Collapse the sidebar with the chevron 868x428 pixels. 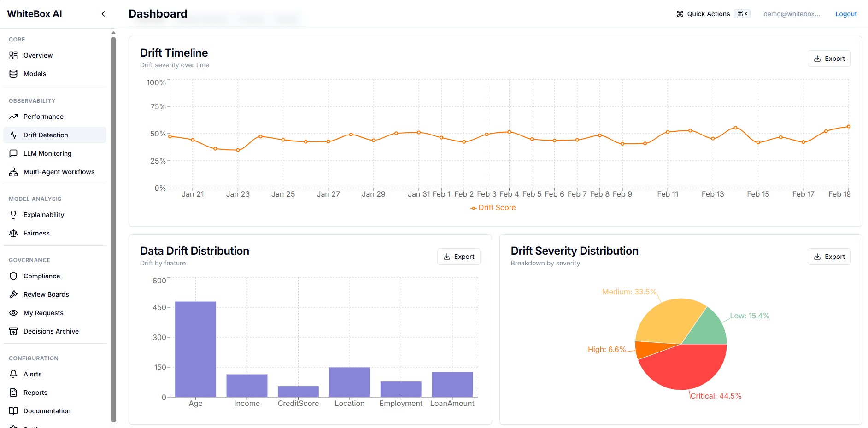click(x=103, y=14)
